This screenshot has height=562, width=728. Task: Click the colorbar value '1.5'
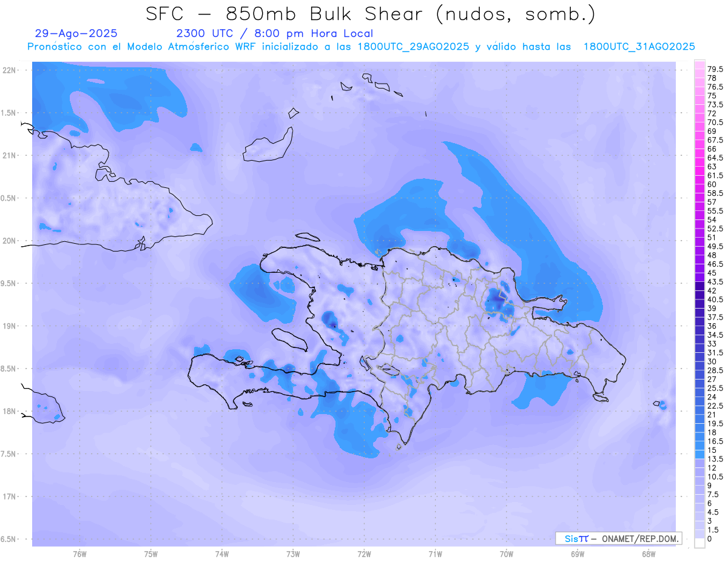coord(712,530)
